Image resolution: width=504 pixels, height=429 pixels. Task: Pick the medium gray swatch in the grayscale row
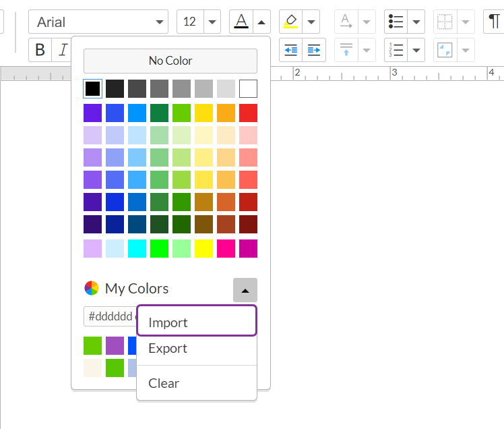(x=182, y=88)
